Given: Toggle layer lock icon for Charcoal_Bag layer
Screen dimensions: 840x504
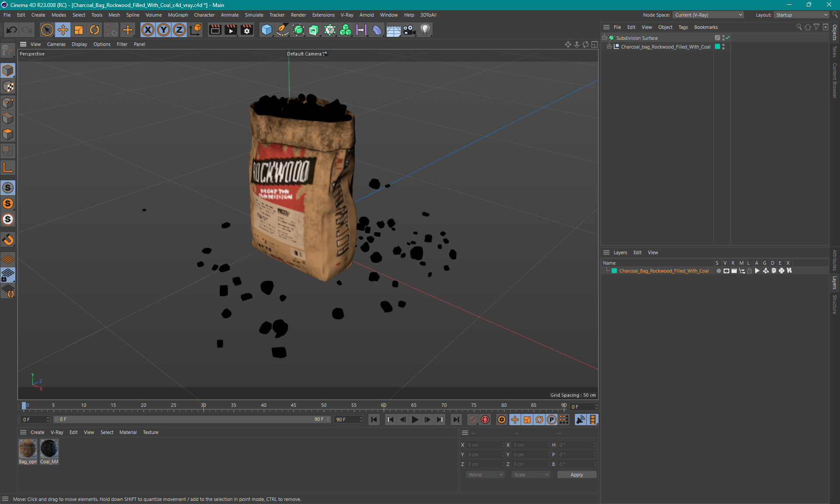Looking at the screenshot, I should point(749,271).
